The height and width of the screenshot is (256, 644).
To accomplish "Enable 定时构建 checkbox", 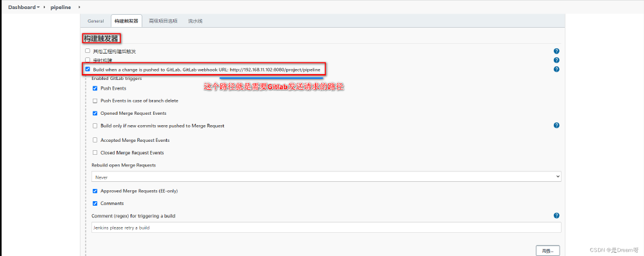I will point(87,60).
